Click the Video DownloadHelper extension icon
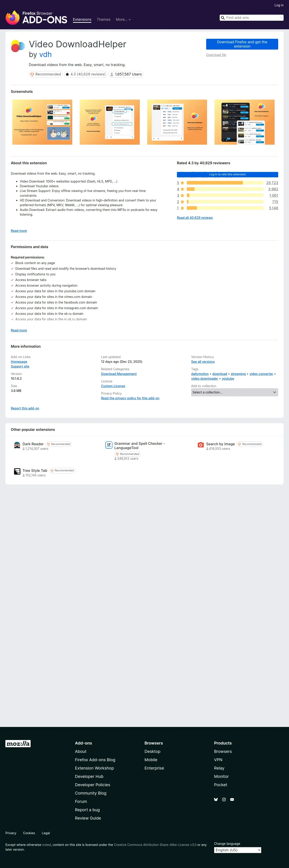Image resolution: width=289 pixels, height=868 pixels. point(18,46)
